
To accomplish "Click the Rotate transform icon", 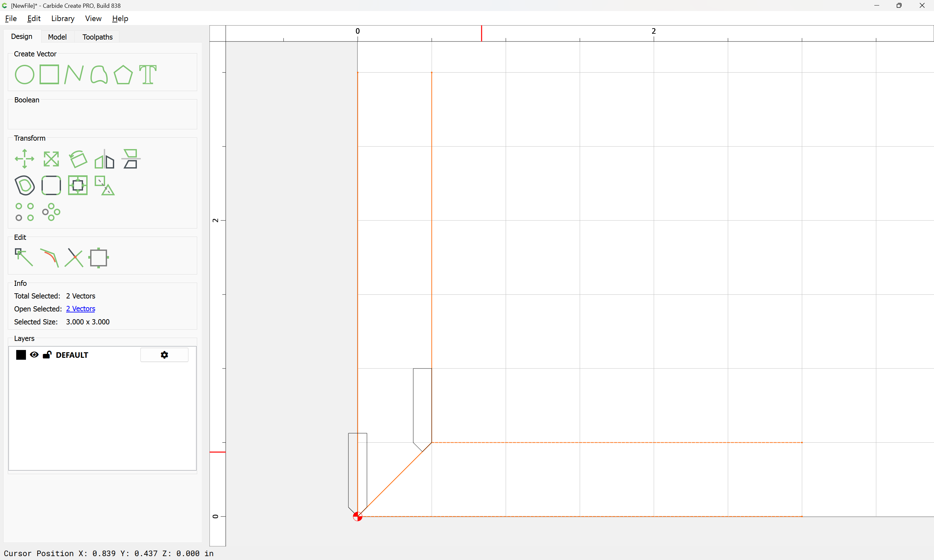I will click(78, 159).
